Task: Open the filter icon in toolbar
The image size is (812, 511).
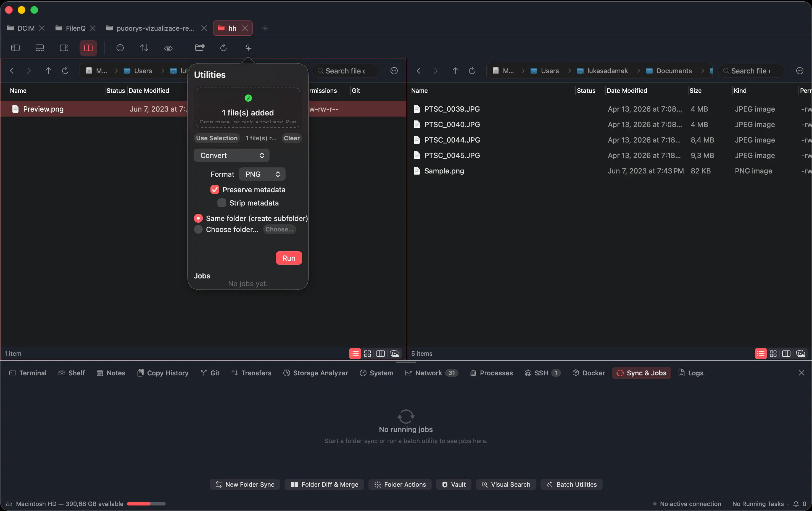Action: tap(120, 48)
